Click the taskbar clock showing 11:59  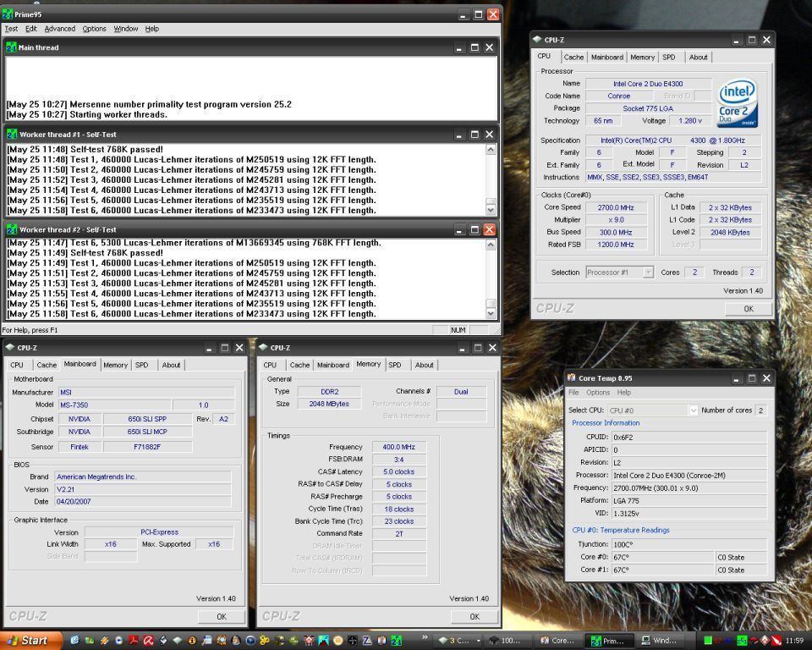coord(794,641)
